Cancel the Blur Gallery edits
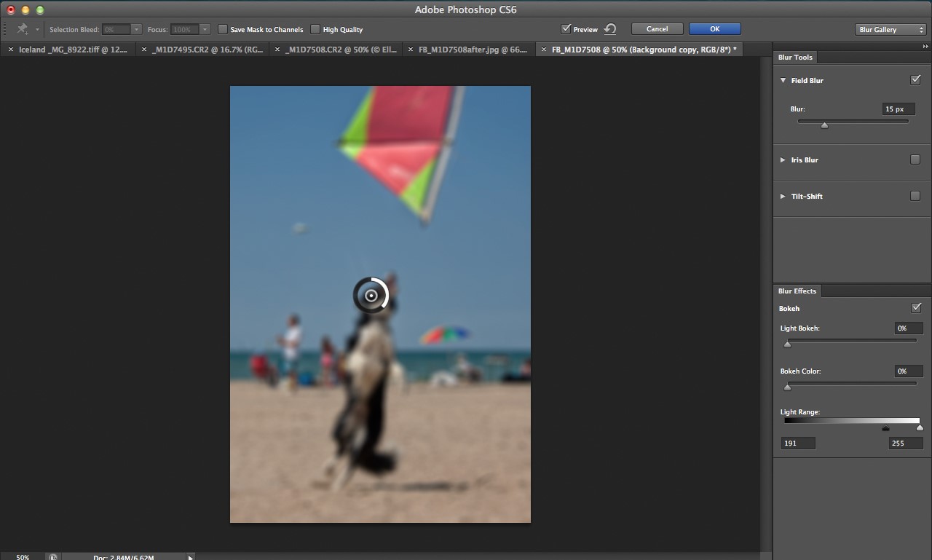The width and height of the screenshot is (932, 560). [656, 28]
